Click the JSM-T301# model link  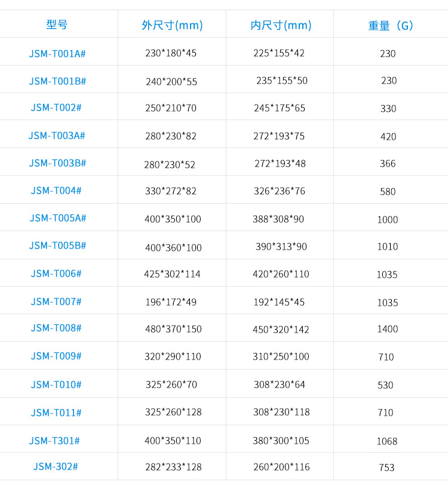[54, 441]
